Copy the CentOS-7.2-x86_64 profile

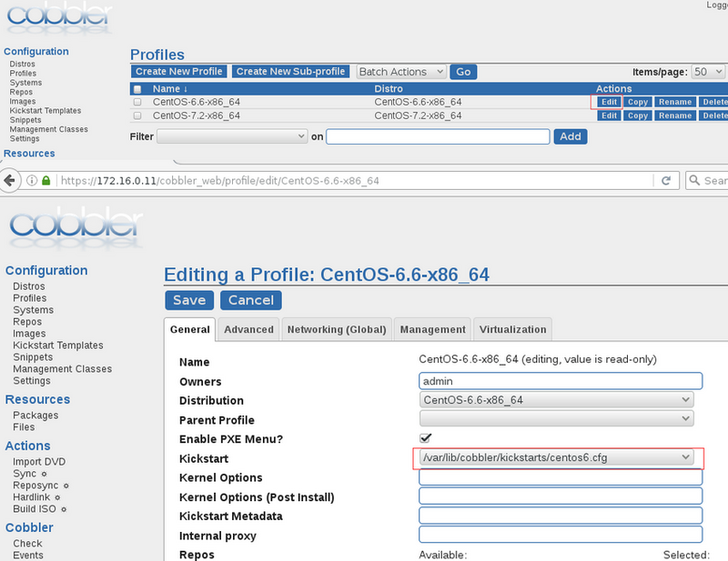tap(638, 115)
